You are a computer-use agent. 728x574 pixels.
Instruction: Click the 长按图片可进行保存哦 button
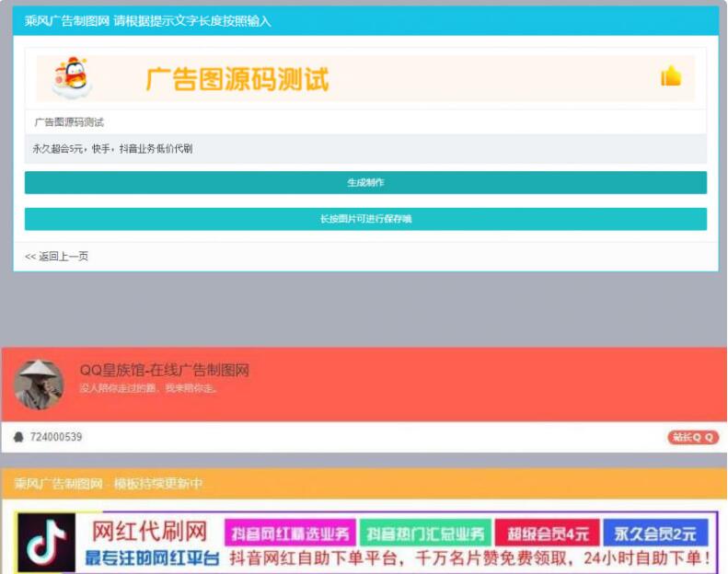tap(365, 219)
